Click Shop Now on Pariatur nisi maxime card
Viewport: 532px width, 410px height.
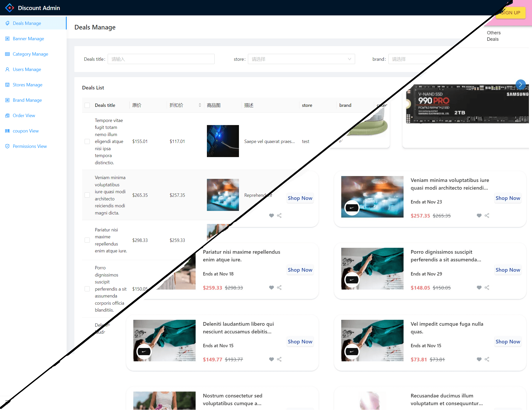click(x=300, y=270)
